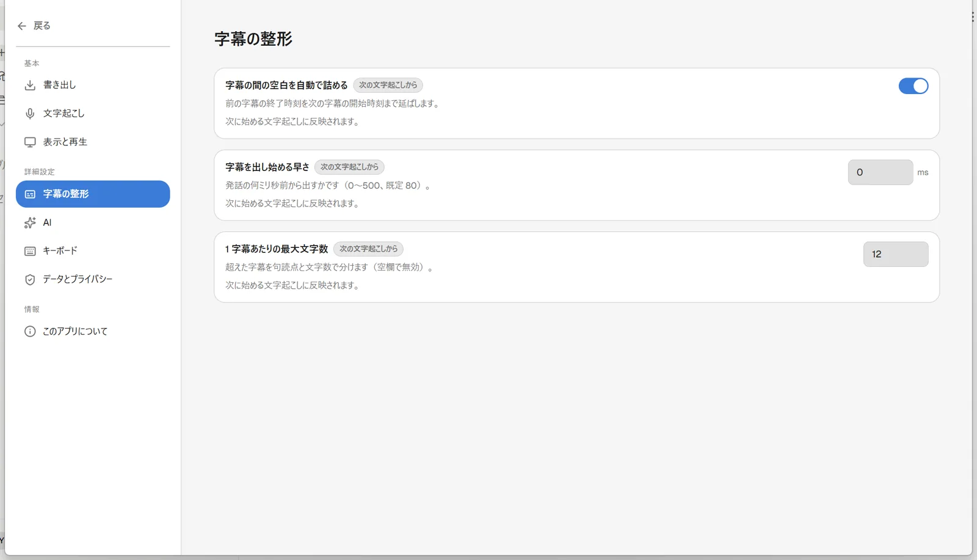Image resolution: width=977 pixels, height=560 pixels.
Task: Open データとプライバシー settings
Action: (93, 280)
